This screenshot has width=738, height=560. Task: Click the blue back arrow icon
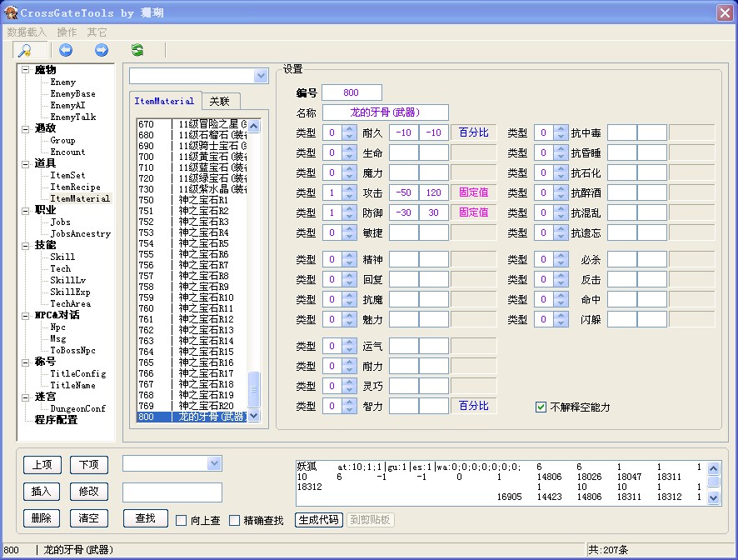click(x=66, y=51)
